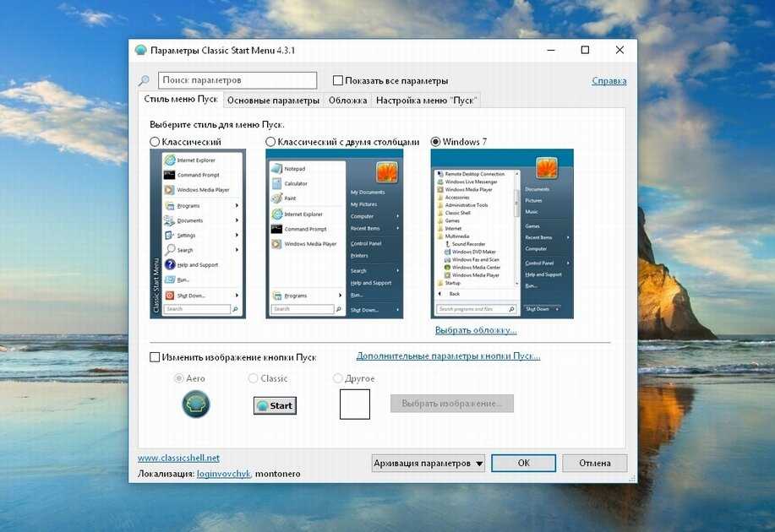Open the Настройка меню "Пуск" tab
Image resolution: width=775 pixels, height=532 pixels.
426,100
